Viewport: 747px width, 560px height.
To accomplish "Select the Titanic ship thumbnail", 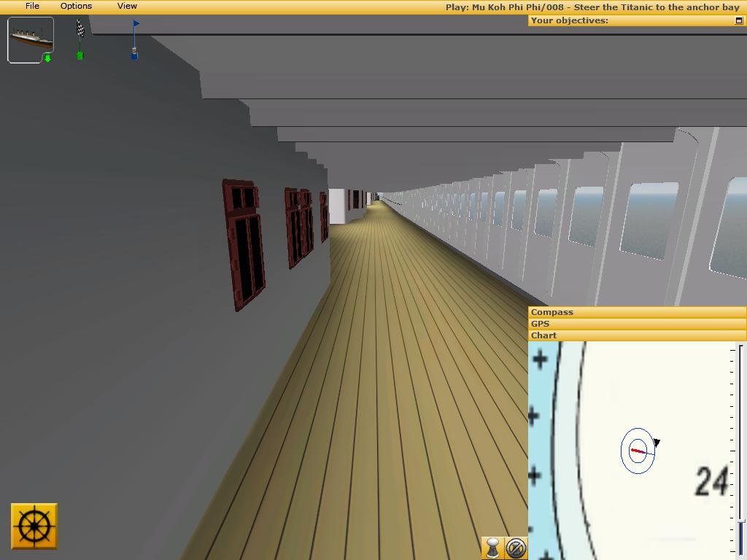I will tap(31, 39).
